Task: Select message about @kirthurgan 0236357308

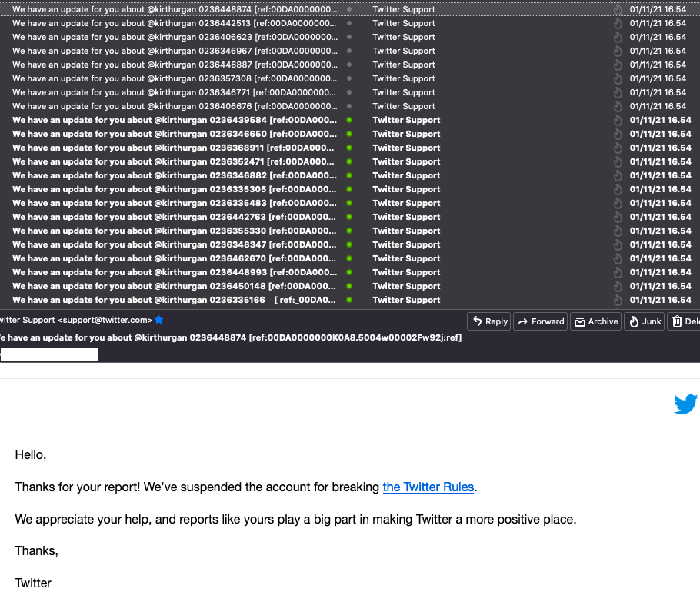Action: click(175, 78)
